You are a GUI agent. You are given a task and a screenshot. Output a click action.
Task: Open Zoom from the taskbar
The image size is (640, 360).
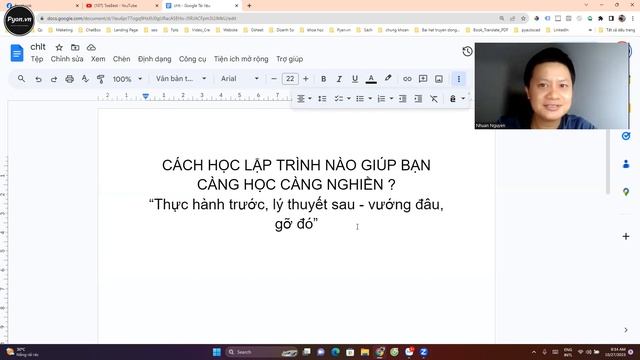(424, 352)
